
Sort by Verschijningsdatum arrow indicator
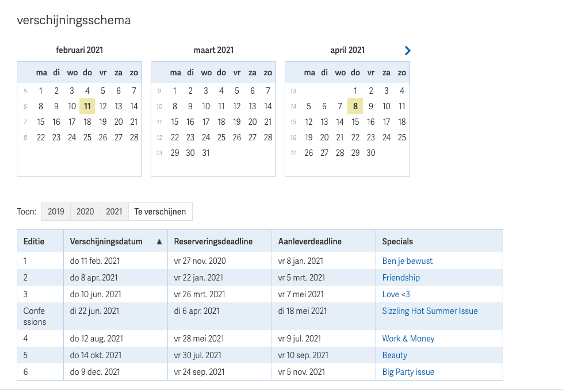click(x=159, y=242)
